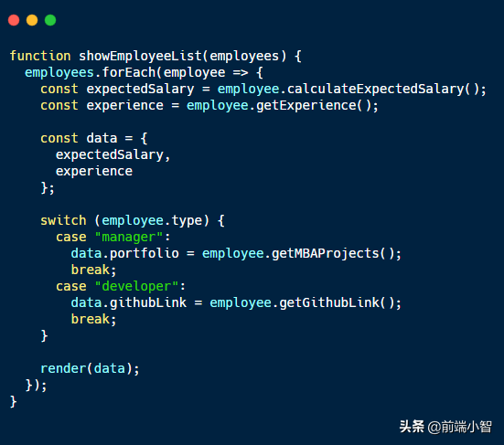Click the "break;" under developer case

93,319
